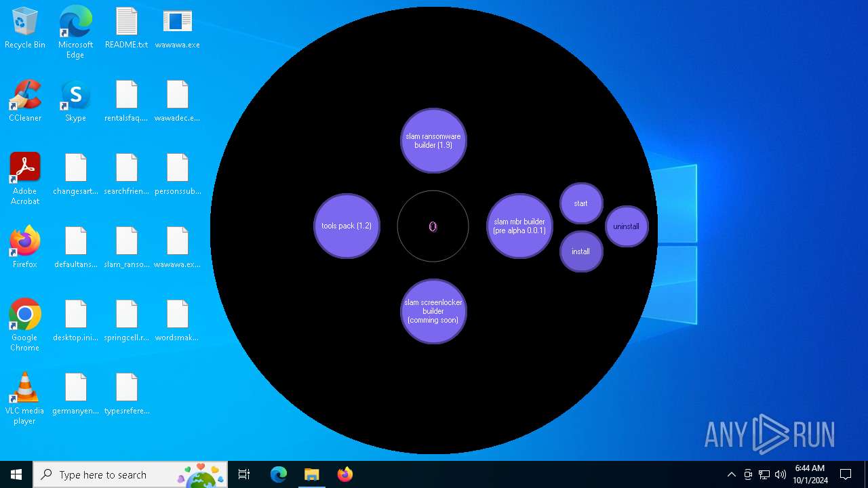The width and height of the screenshot is (868, 488).
Task: Open File Explorer from the taskbar
Action: click(311, 474)
